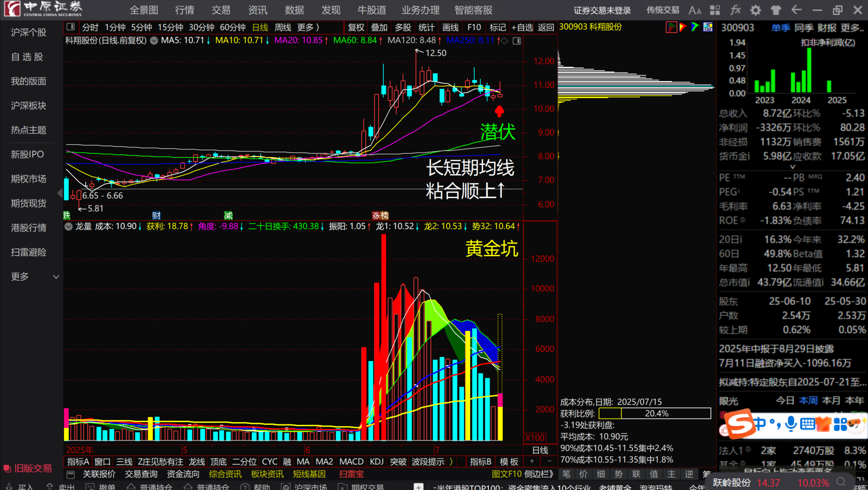Click the panel icon left of 分时
Viewport: 868px width, 490px height.
pos(71,27)
